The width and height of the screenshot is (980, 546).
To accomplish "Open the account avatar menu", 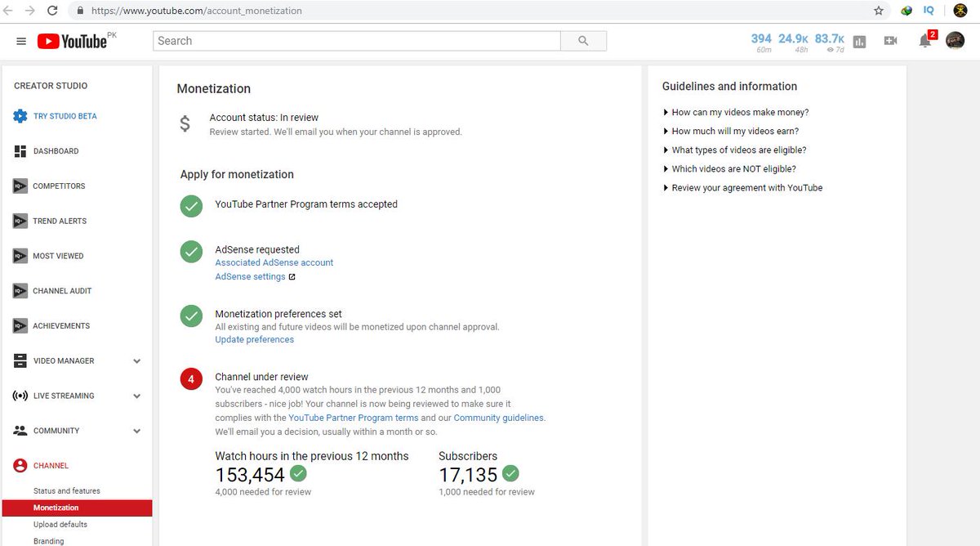I will [x=955, y=40].
